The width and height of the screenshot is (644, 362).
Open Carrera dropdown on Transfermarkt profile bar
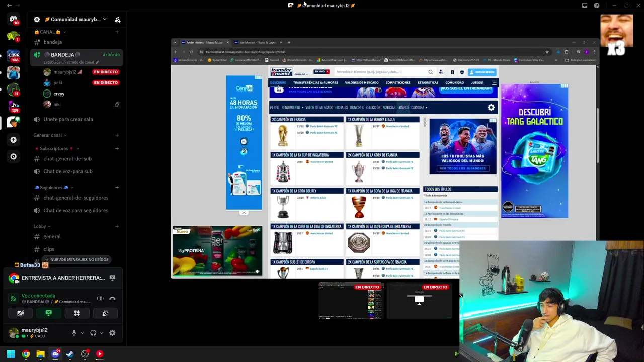click(419, 107)
